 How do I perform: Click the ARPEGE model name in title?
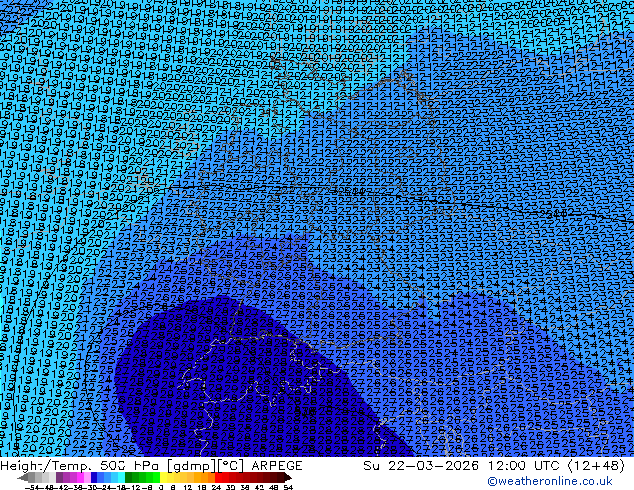(x=277, y=466)
